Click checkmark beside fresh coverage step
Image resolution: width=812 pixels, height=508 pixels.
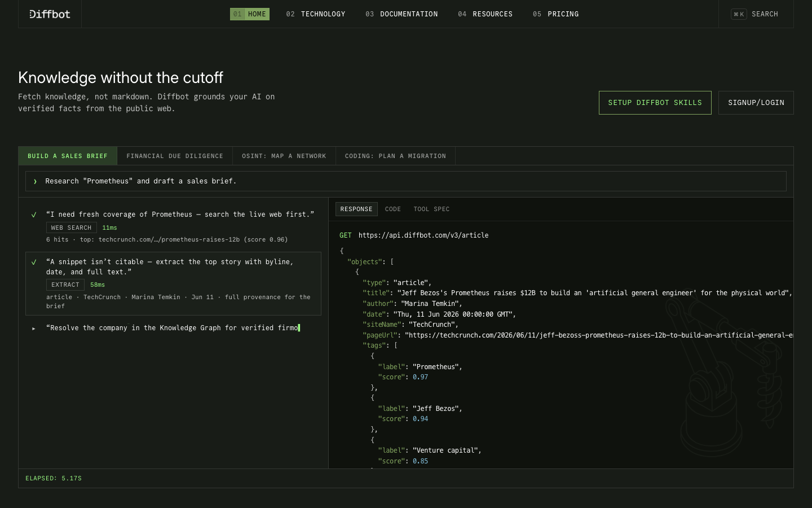(34, 214)
